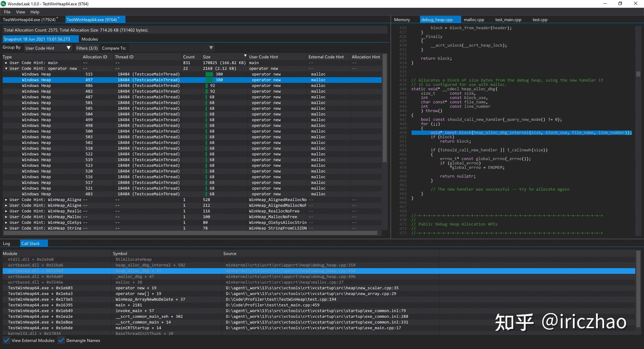Open the View menu
Image resolution: width=644 pixels, height=349 pixels.
point(20,12)
